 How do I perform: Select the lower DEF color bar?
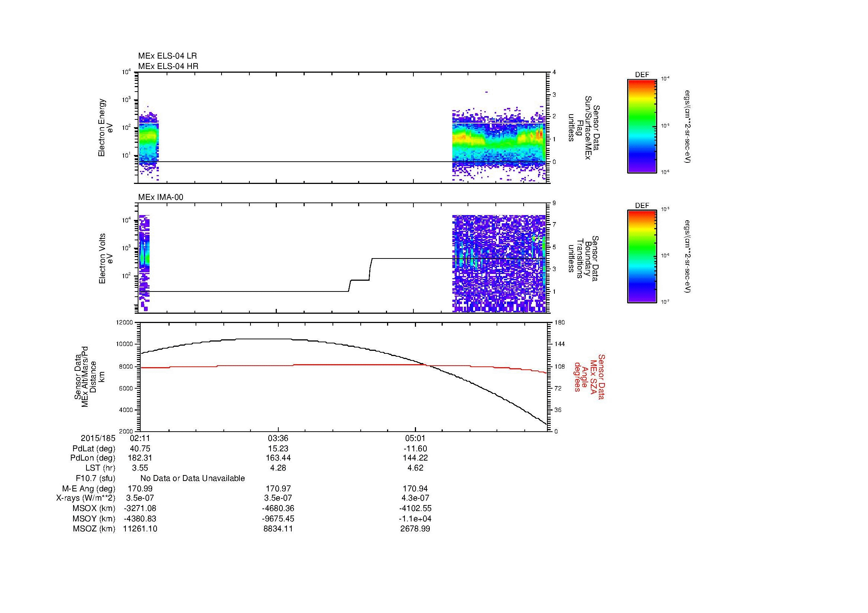(642, 257)
